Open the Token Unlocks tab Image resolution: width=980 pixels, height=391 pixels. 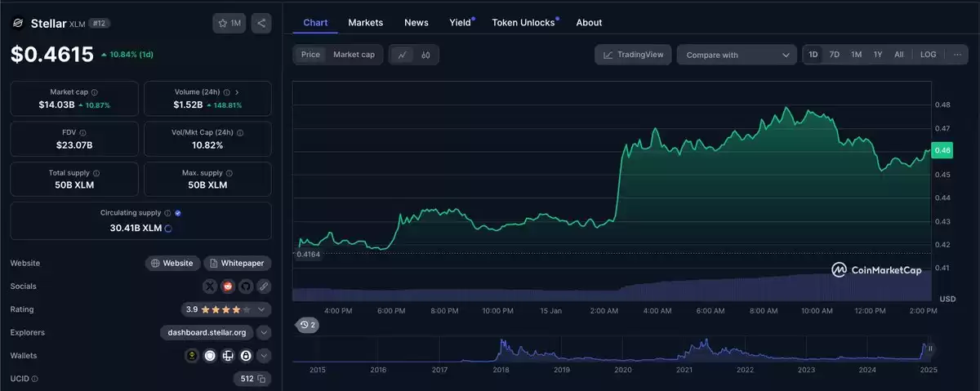pyautogui.click(x=524, y=22)
